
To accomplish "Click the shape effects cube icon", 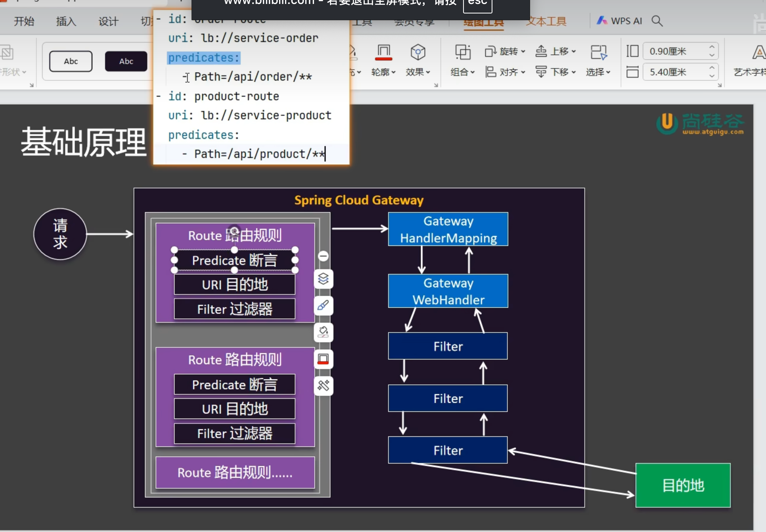I will point(417,52).
